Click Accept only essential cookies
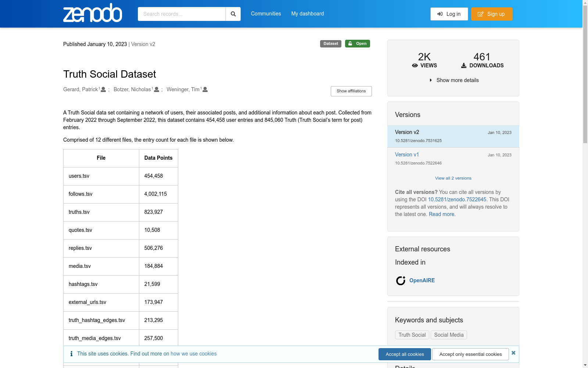 (470, 354)
